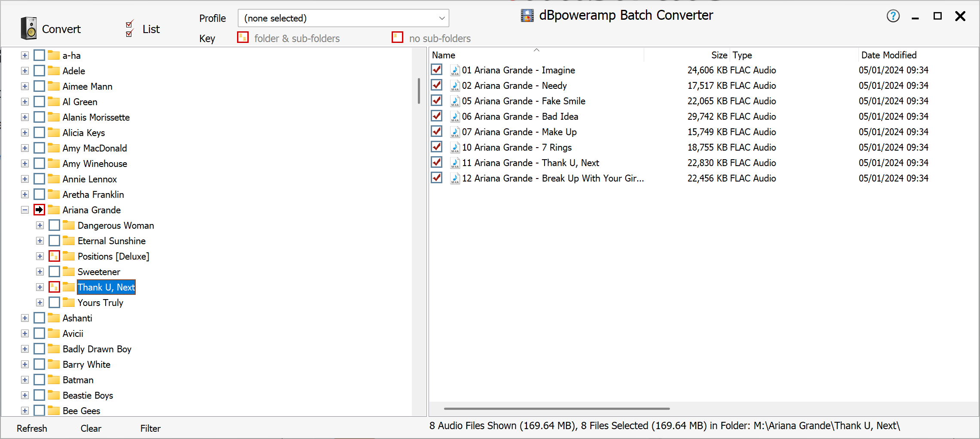
Task: Uncheck the Needy track checkbox
Action: coord(437,85)
